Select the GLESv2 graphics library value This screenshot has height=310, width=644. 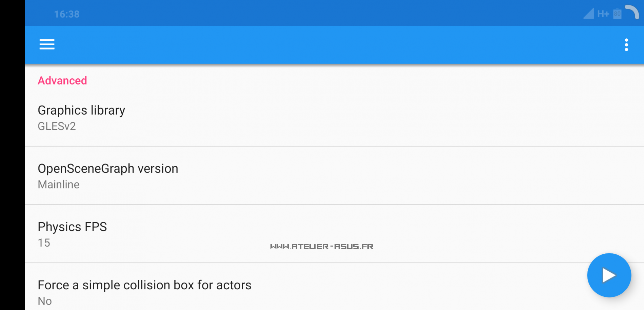(x=57, y=126)
